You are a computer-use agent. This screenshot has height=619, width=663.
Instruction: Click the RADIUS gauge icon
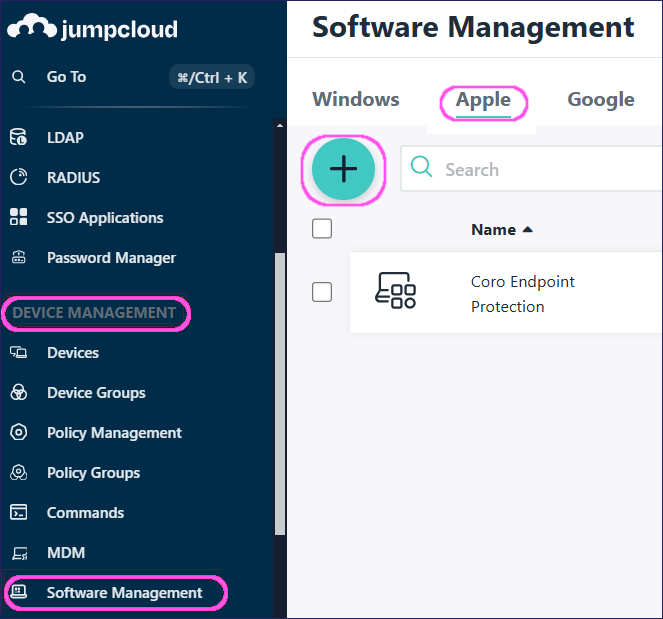point(19,177)
